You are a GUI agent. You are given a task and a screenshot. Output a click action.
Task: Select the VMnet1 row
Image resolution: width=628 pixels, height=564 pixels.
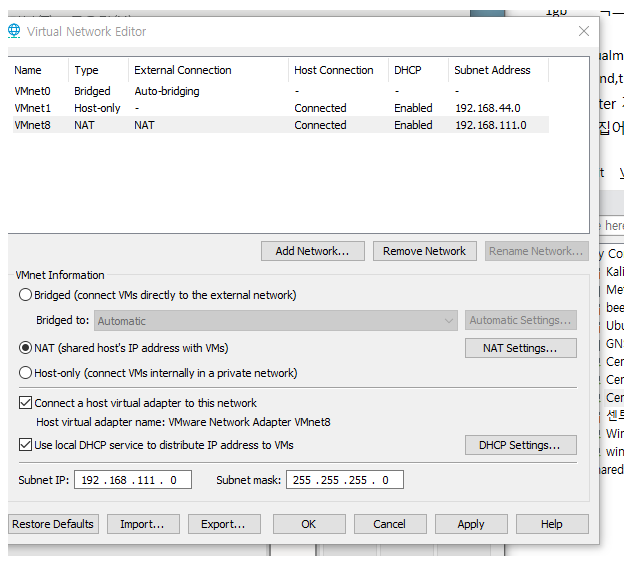[x=281, y=108]
